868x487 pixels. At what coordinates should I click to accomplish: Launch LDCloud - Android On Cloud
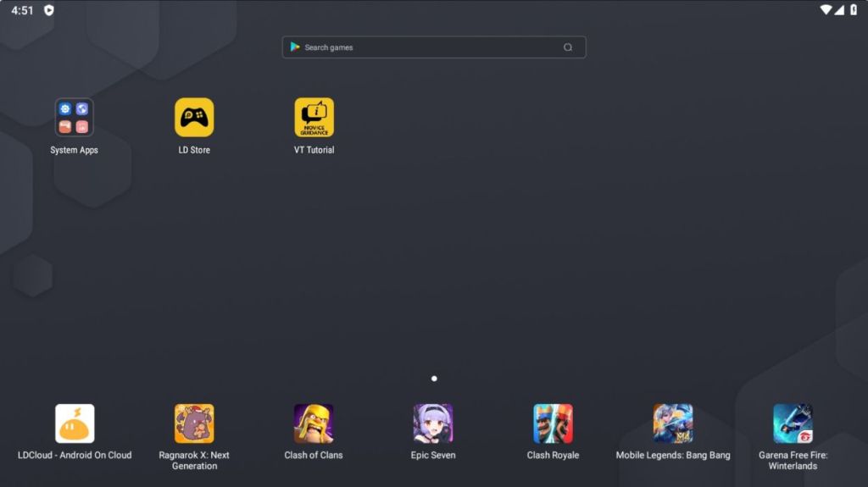[x=75, y=423]
